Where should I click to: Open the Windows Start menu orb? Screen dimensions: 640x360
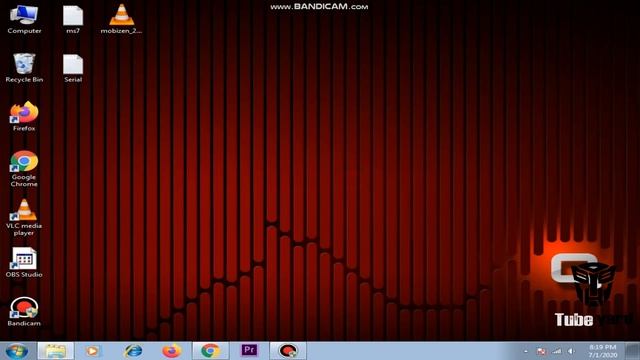coord(17,351)
